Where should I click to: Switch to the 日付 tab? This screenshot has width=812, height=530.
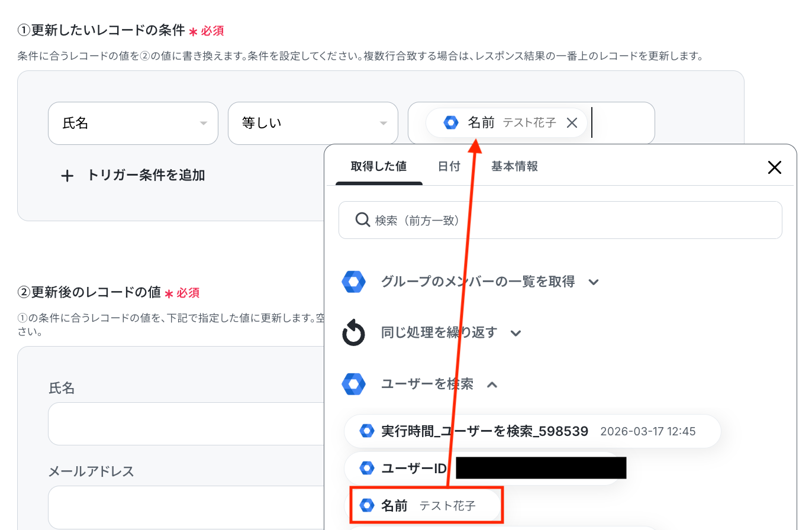click(449, 166)
